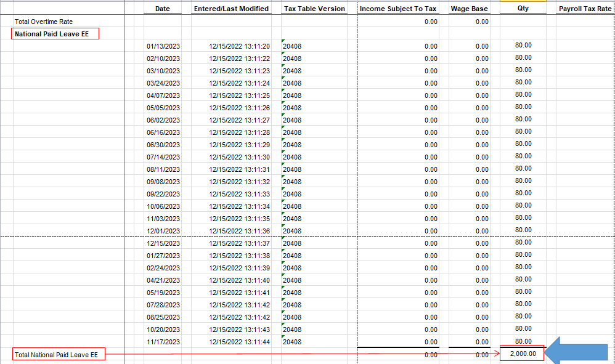615x364 pixels.
Task: Click the red rectangle around Total National Paid Leave EE
Action: tap(59, 354)
